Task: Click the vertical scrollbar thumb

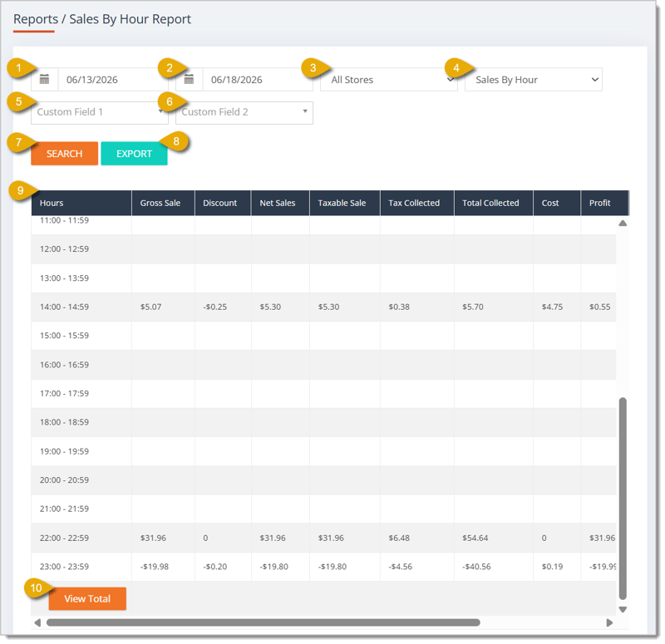Action: tap(623, 498)
